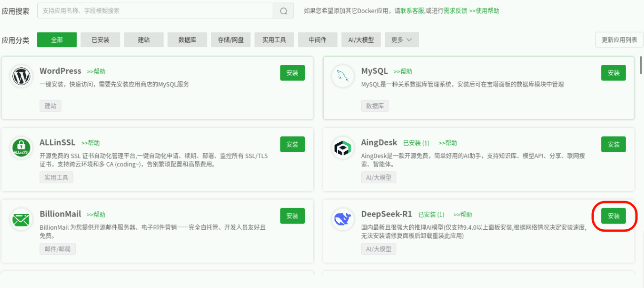The image size is (644, 288).
Task: Open the 联系客服 link
Action: pyautogui.click(x=413, y=11)
